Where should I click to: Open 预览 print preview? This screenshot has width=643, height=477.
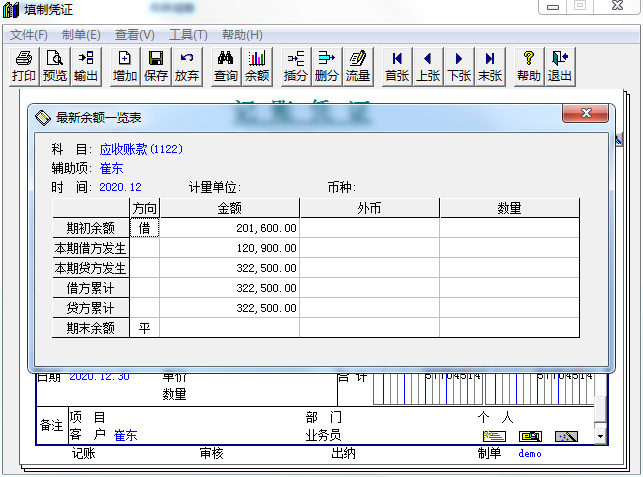click(x=55, y=66)
